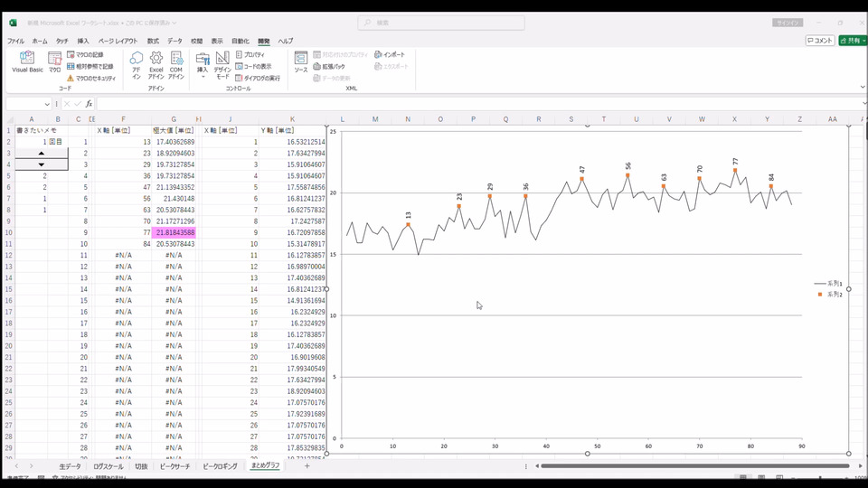Click row header 10
Screen dimensions: 868x488
(8, 232)
